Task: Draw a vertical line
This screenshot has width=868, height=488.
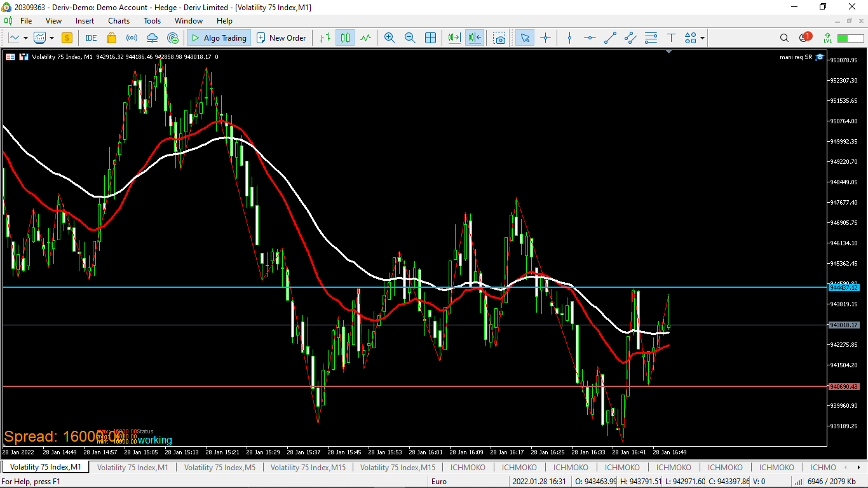Action: tap(569, 38)
